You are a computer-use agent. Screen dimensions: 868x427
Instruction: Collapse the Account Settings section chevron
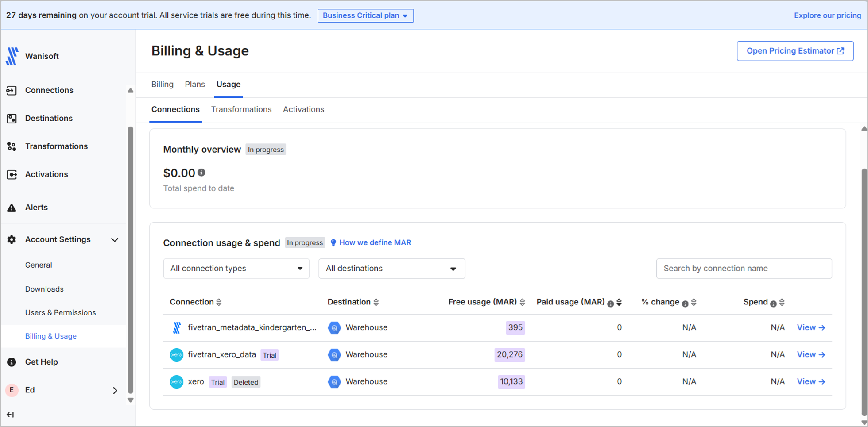[115, 240]
